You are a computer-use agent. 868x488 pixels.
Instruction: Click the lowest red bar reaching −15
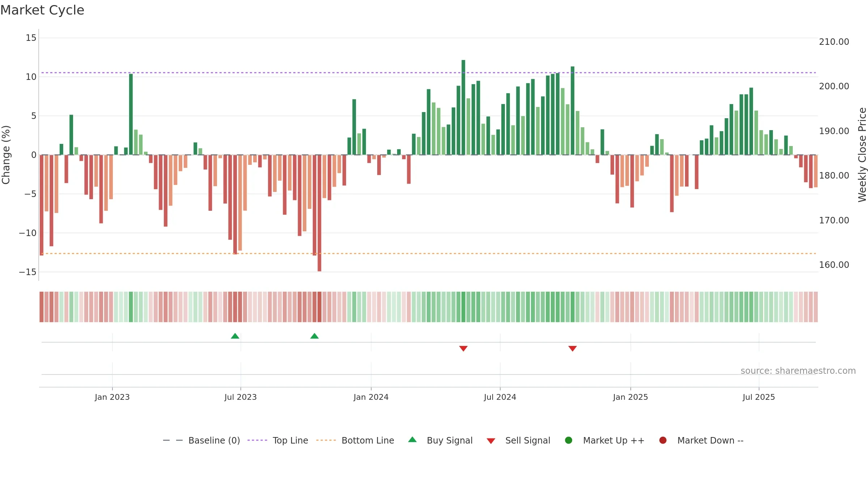click(x=319, y=213)
